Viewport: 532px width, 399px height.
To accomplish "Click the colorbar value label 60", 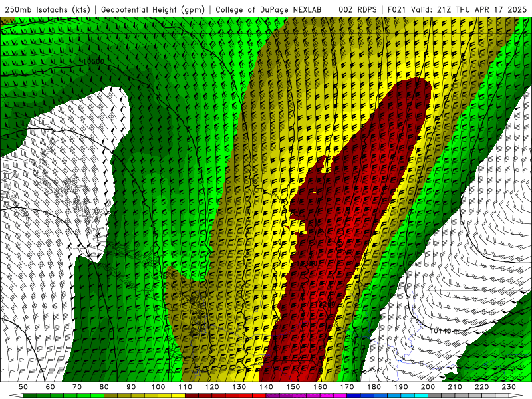I will coord(50,387).
